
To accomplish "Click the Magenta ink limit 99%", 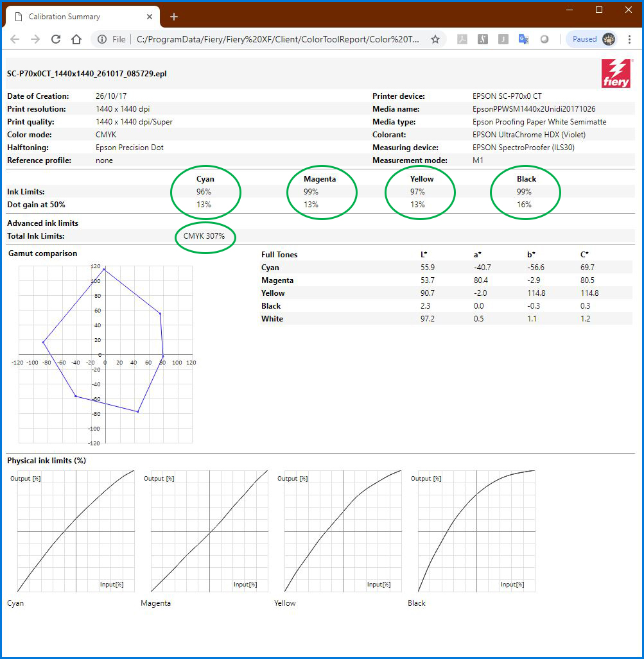I will click(311, 192).
